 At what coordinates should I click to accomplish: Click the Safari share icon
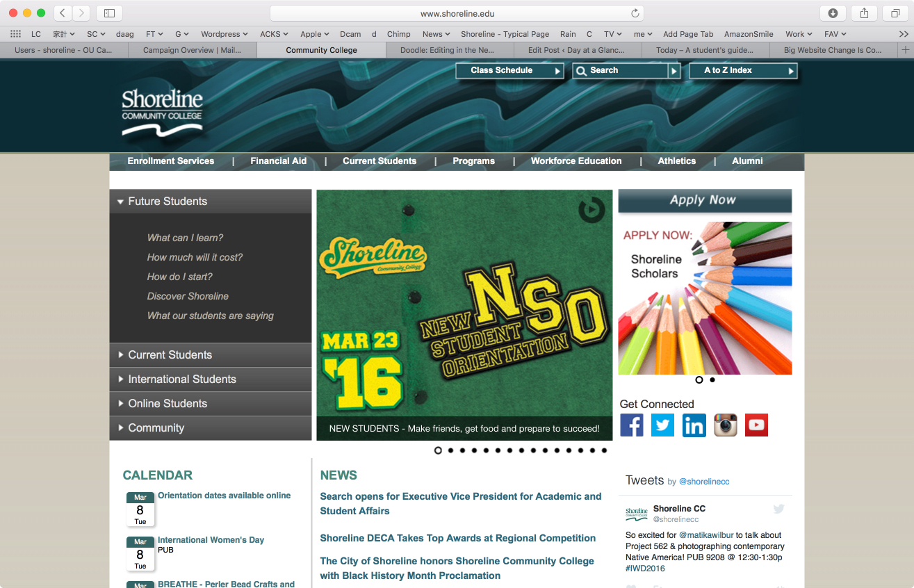(864, 13)
